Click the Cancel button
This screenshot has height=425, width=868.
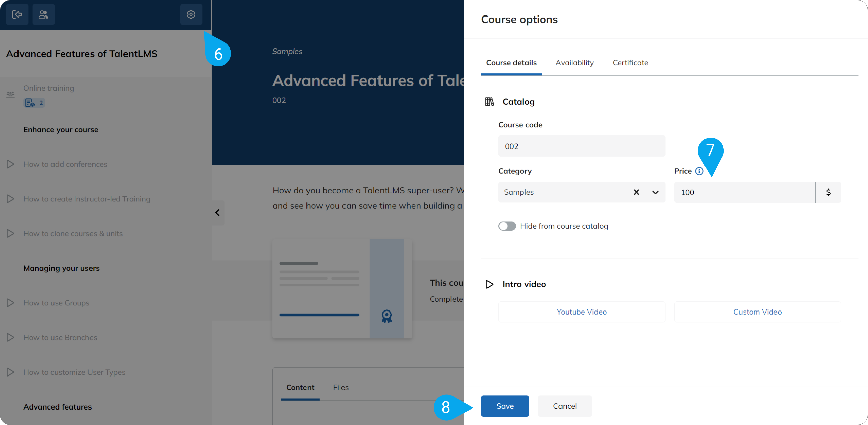tap(565, 406)
